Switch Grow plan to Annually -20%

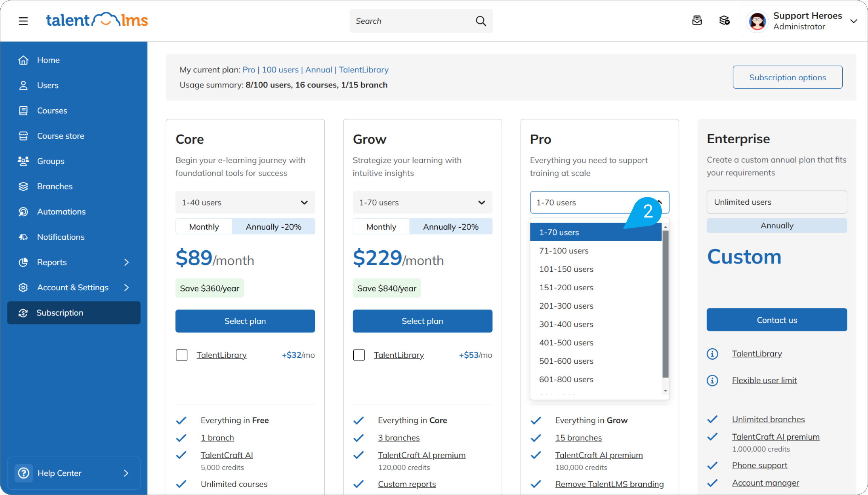tap(451, 227)
